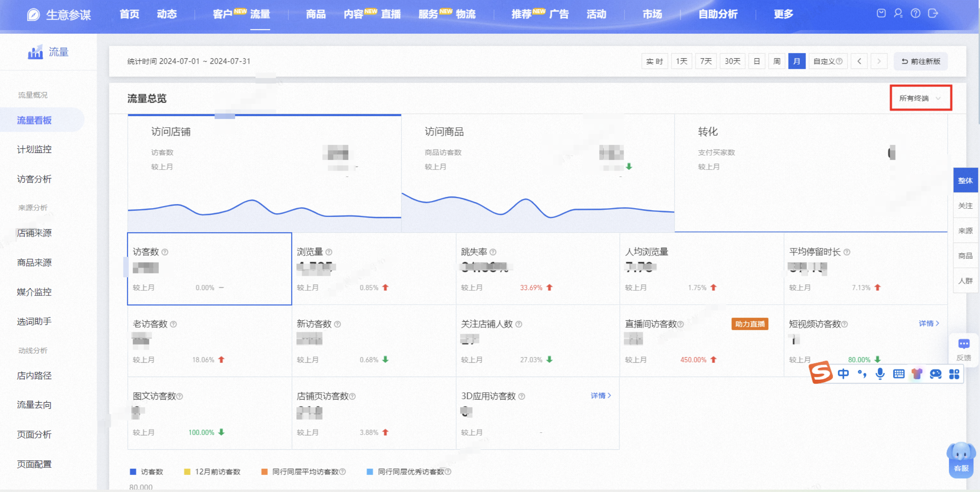980x492 pixels.
Task: Click the help icon beside 同行同层平均访客数 legend
Action: coord(342,472)
